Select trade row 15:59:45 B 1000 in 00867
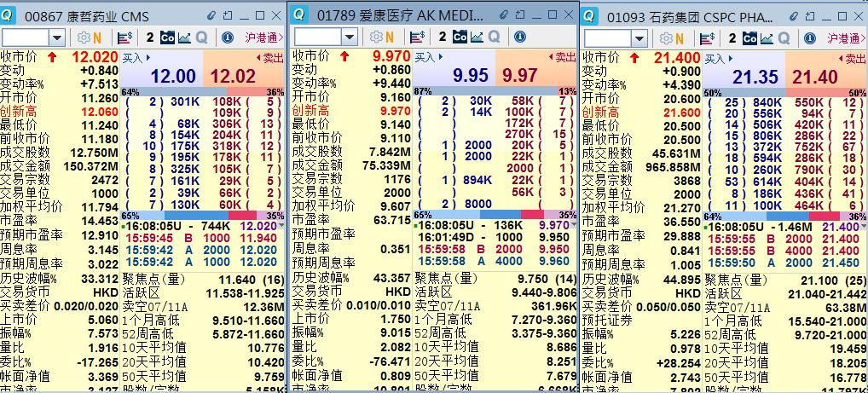The image size is (868, 393). click(x=203, y=238)
